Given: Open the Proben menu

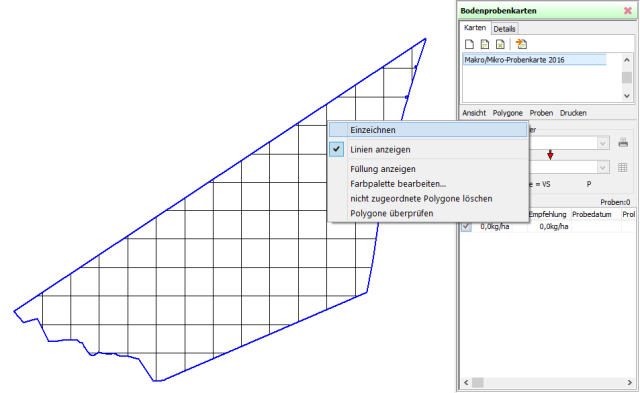Looking at the screenshot, I should [541, 113].
